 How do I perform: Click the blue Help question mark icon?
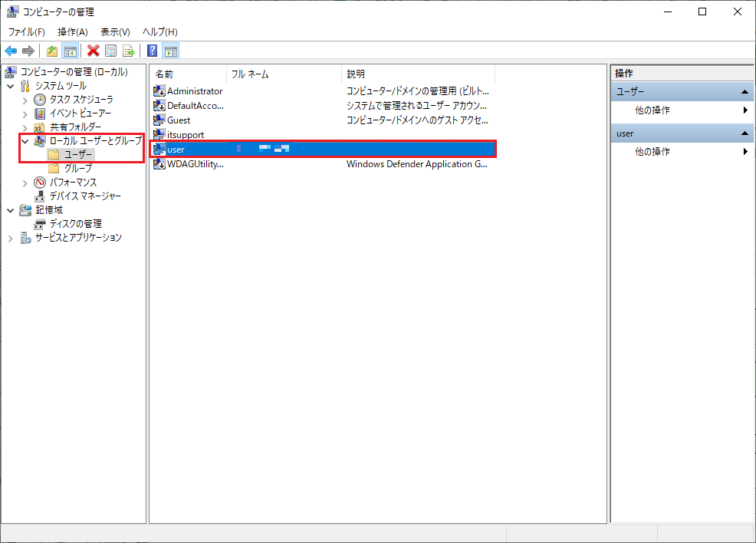(153, 51)
